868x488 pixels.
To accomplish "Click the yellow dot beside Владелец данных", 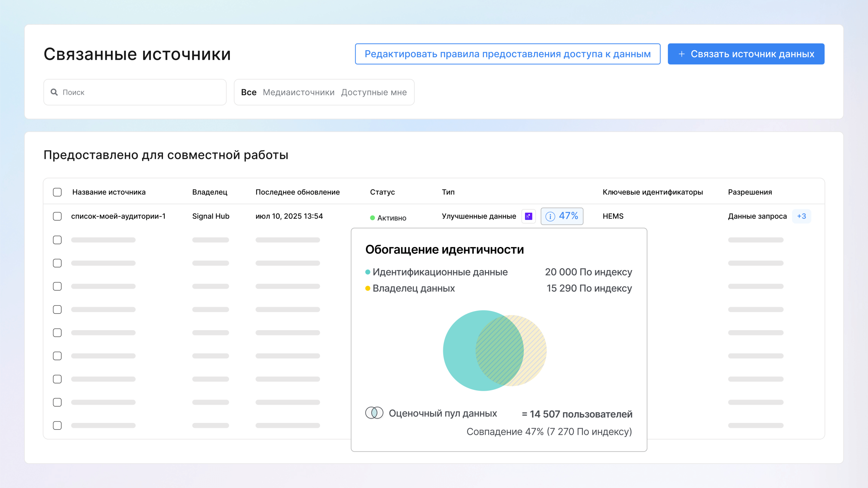I will click(367, 288).
